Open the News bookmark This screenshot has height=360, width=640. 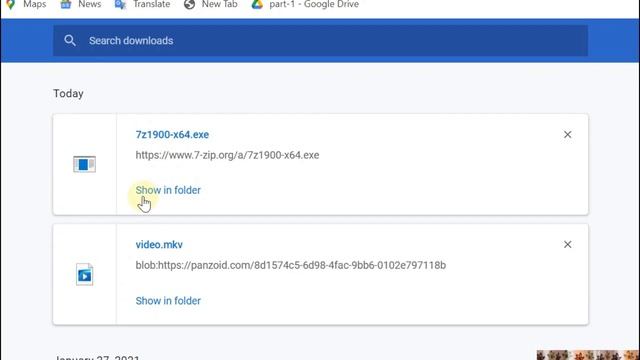coord(81,4)
